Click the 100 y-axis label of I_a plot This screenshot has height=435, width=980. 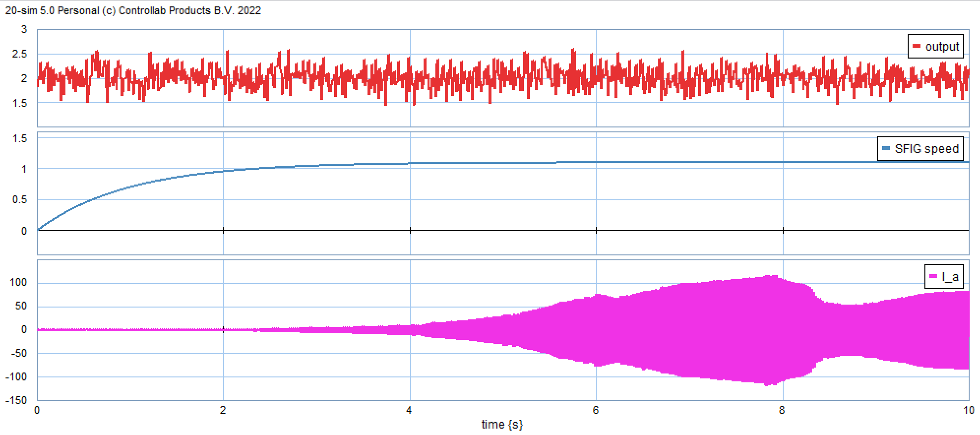pyautogui.click(x=18, y=282)
